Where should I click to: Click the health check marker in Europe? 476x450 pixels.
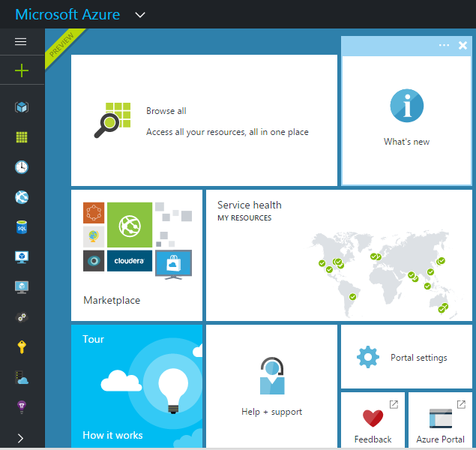(x=376, y=256)
